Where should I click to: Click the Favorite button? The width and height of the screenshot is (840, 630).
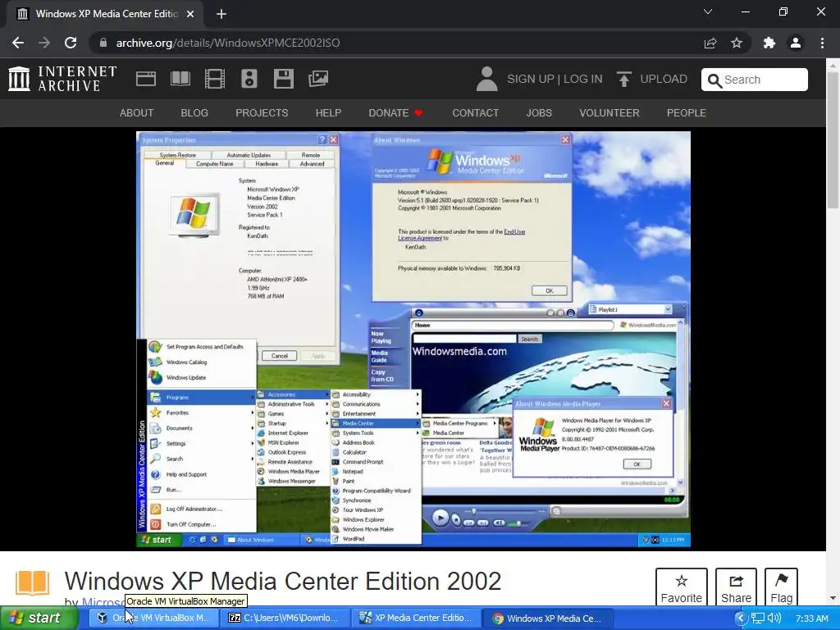point(682,587)
